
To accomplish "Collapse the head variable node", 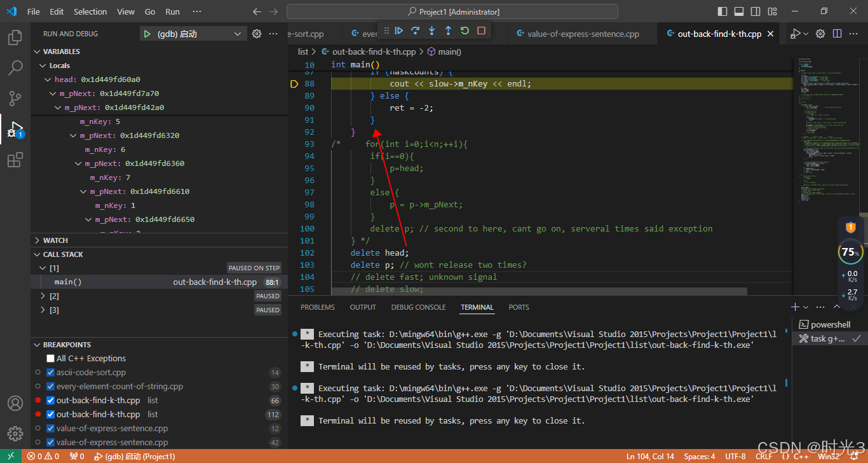I will pos(48,79).
